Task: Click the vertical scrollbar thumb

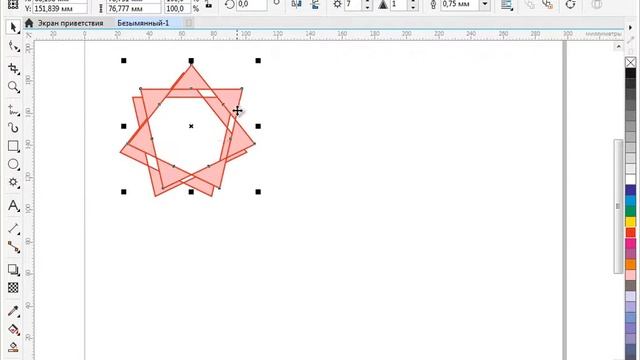Action: (618, 207)
